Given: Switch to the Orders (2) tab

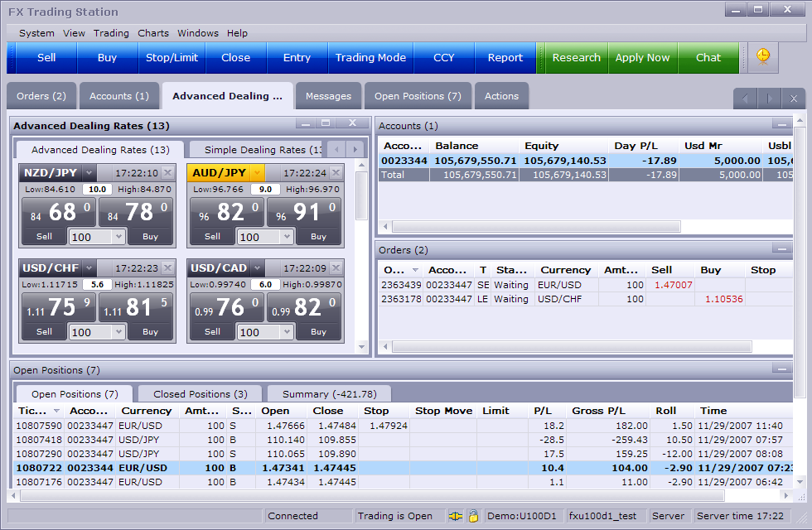Looking at the screenshot, I should pos(41,96).
